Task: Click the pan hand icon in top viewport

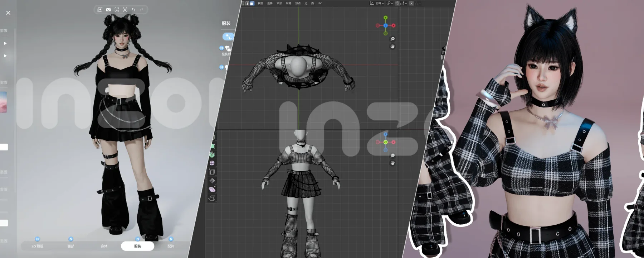Action: click(392, 47)
